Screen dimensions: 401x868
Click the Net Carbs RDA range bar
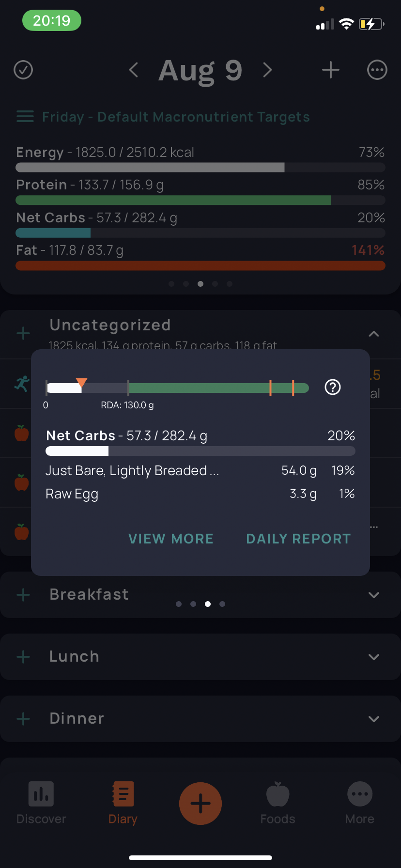click(x=177, y=387)
